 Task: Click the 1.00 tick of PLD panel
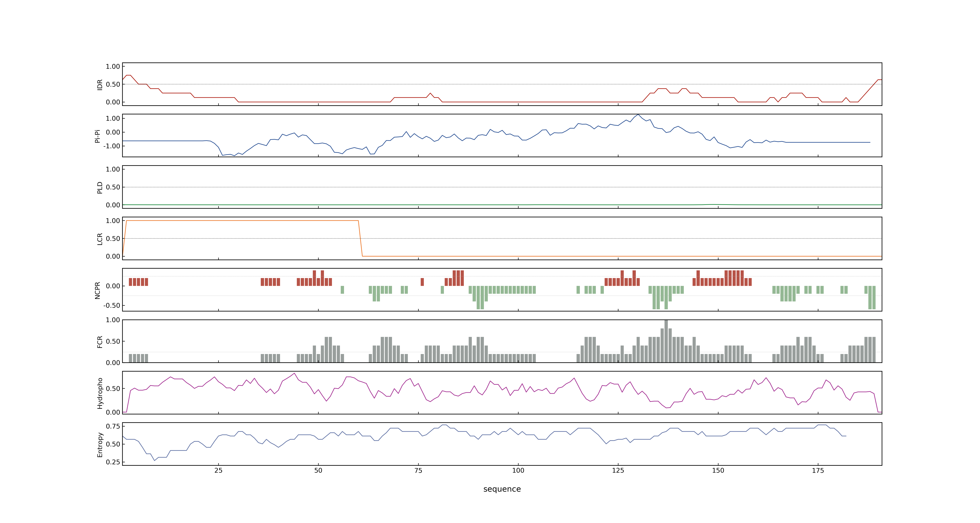[113, 169]
